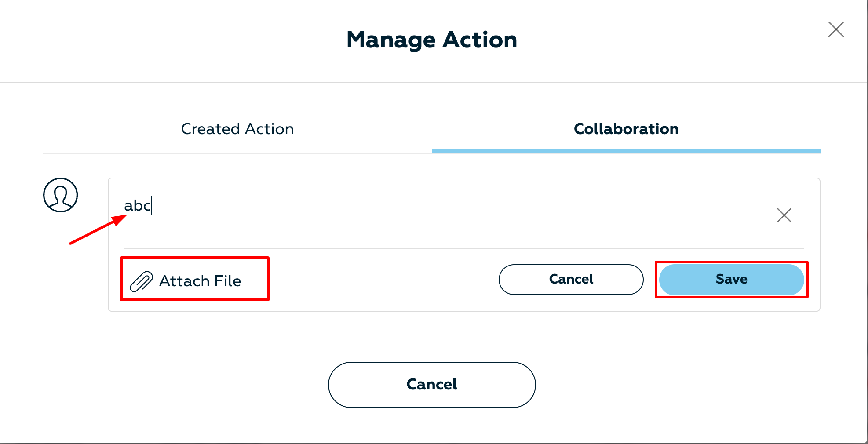Save the abc comment
868x444 pixels.
click(x=732, y=280)
